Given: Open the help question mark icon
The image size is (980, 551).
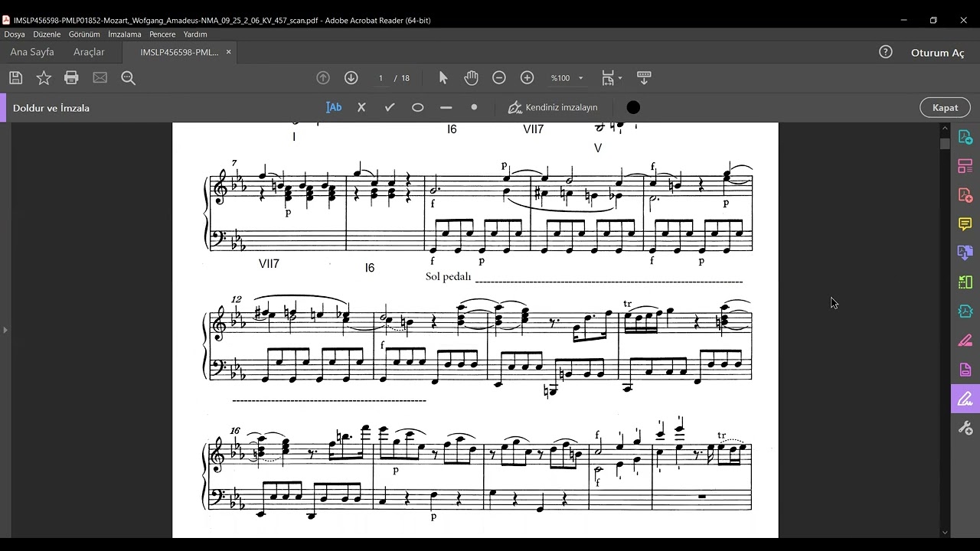Looking at the screenshot, I should point(886,52).
